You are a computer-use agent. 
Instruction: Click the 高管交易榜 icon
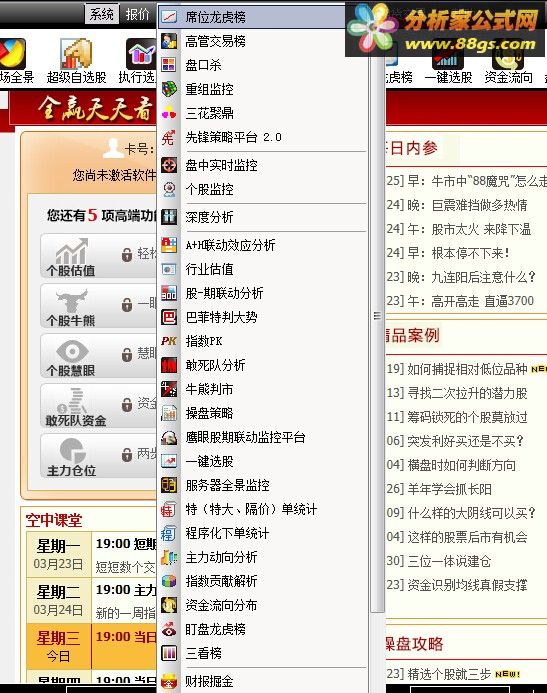(x=169, y=41)
